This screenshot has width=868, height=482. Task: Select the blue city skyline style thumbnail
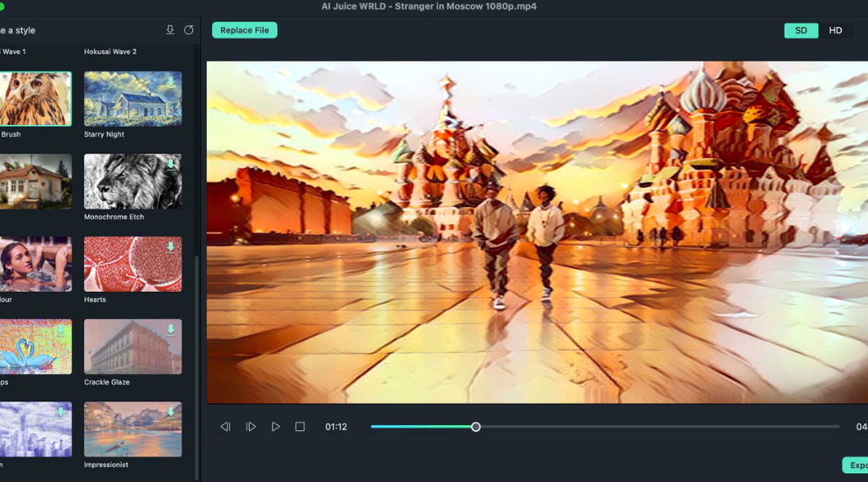coord(35,429)
